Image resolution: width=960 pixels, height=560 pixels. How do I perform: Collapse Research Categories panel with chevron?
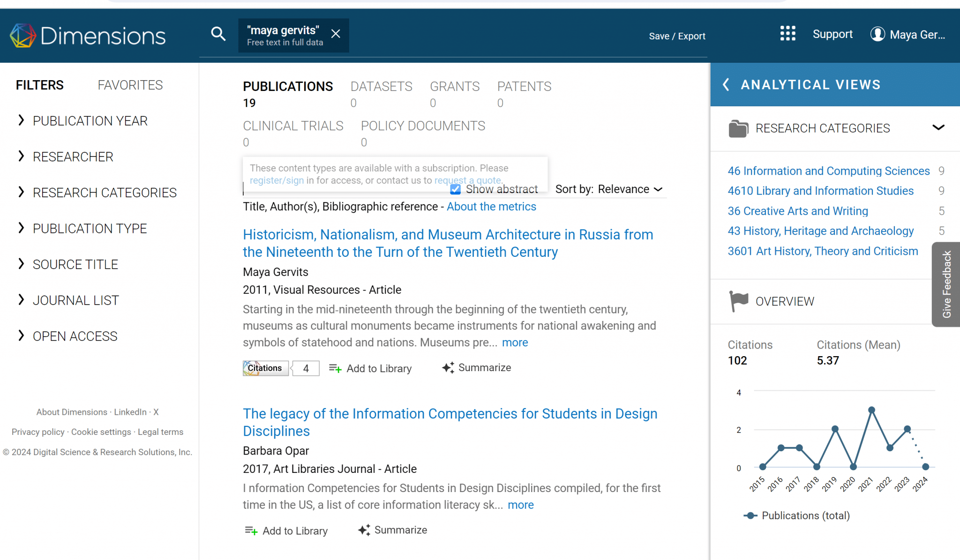point(938,127)
